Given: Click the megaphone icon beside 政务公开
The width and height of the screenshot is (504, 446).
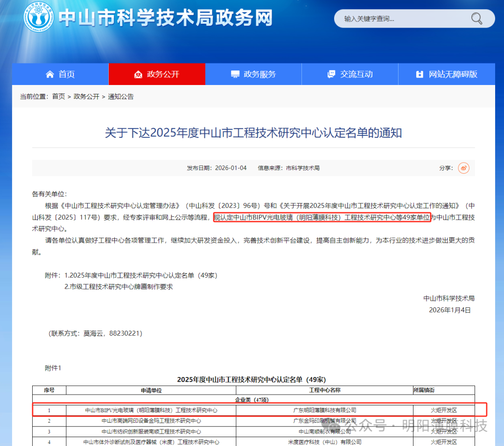Looking at the screenshot, I should point(138,74).
